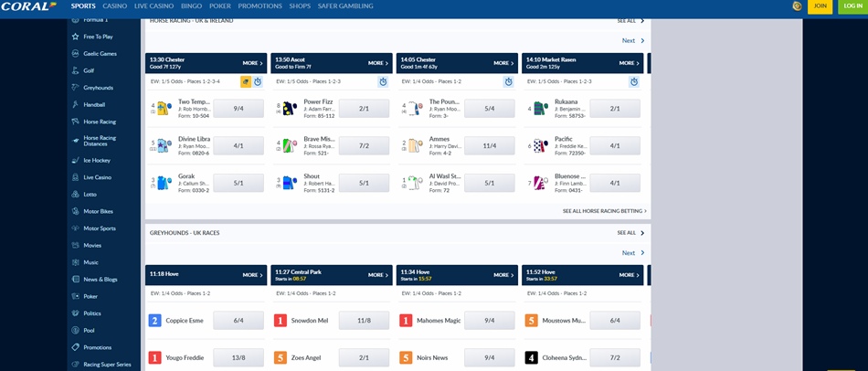Open the CASINO tab in top navigation
The width and height of the screenshot is (868, 371).
tap(114, 6)
